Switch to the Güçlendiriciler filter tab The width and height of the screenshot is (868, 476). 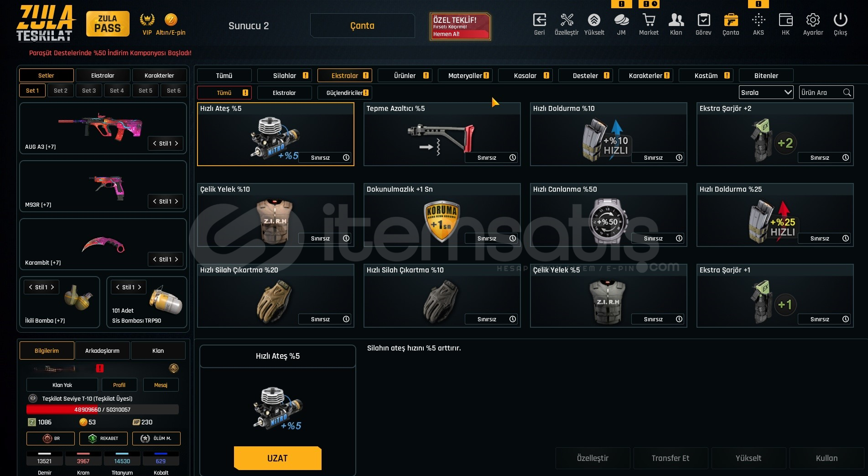click(345, 93)
